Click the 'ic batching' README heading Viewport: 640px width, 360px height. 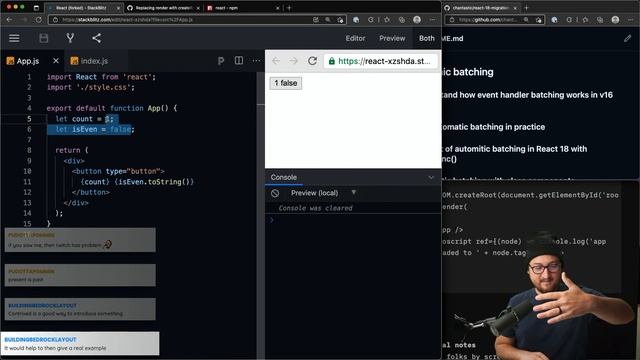[468, 72]
